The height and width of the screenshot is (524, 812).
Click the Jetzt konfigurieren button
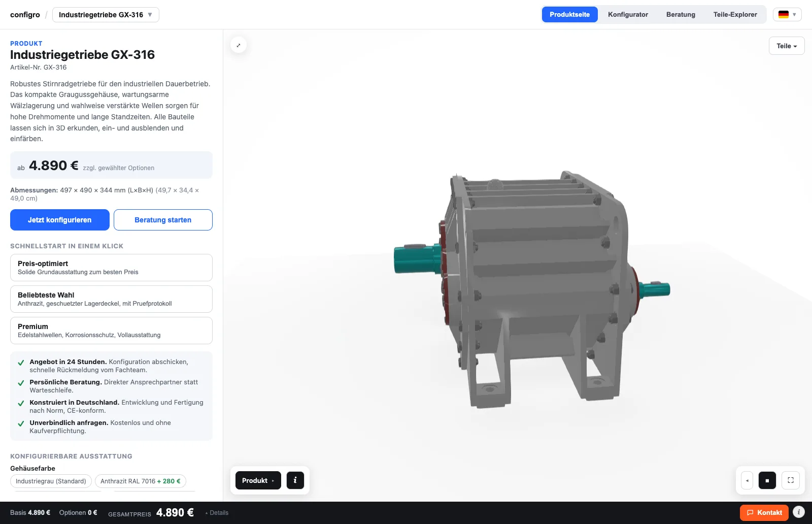tap(60, 220)
